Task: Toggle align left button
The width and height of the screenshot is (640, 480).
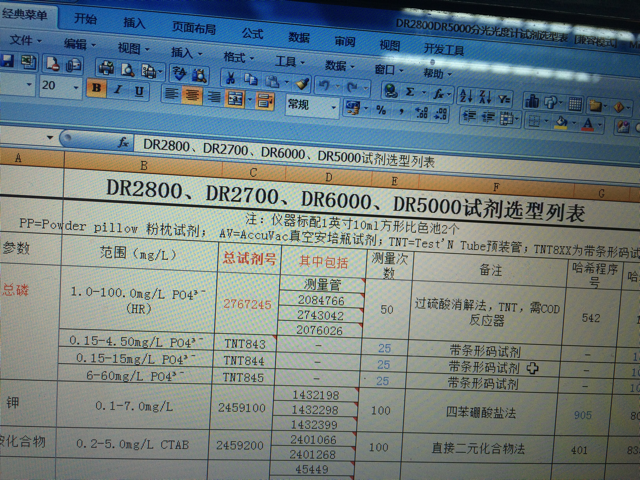Action: (171, 94)
